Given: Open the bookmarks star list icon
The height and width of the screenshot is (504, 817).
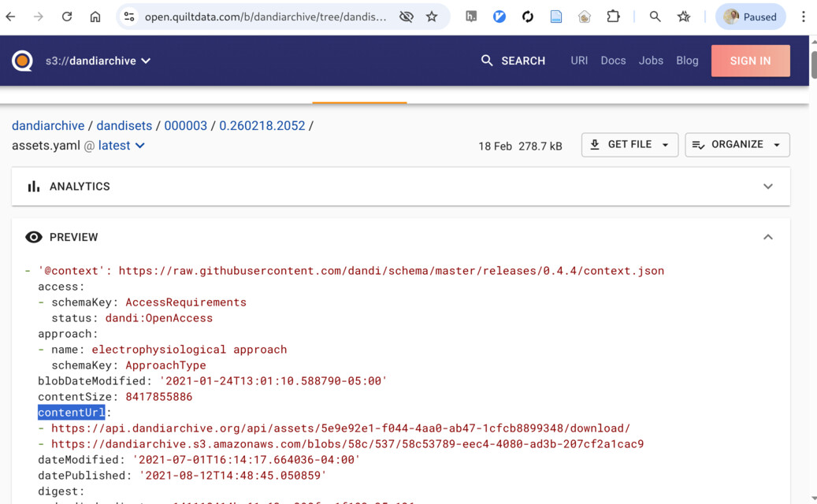Looking at the screenshot, I should 684,17.
